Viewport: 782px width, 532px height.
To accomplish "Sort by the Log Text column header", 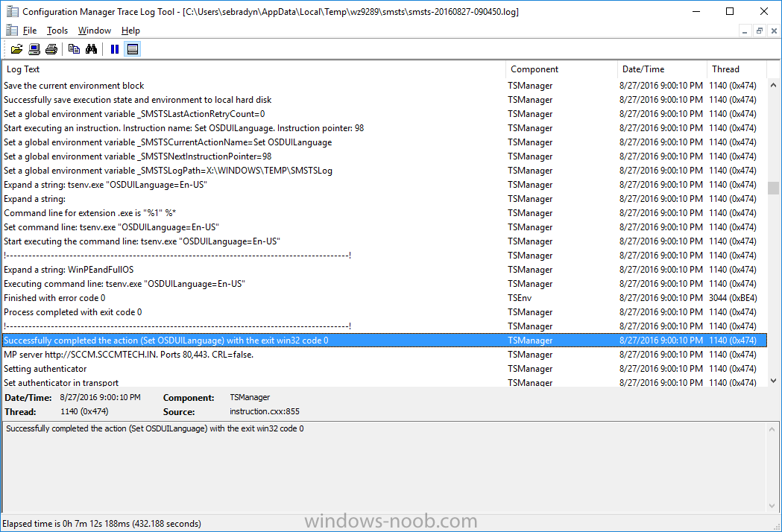I will click(x=253, y=69).
